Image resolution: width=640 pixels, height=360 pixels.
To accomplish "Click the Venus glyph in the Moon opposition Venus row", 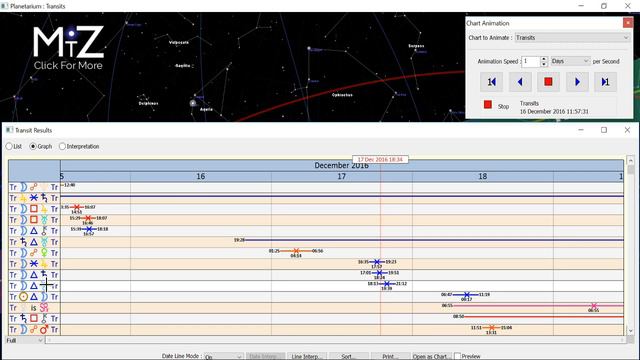I will click(x=44, y=253).
